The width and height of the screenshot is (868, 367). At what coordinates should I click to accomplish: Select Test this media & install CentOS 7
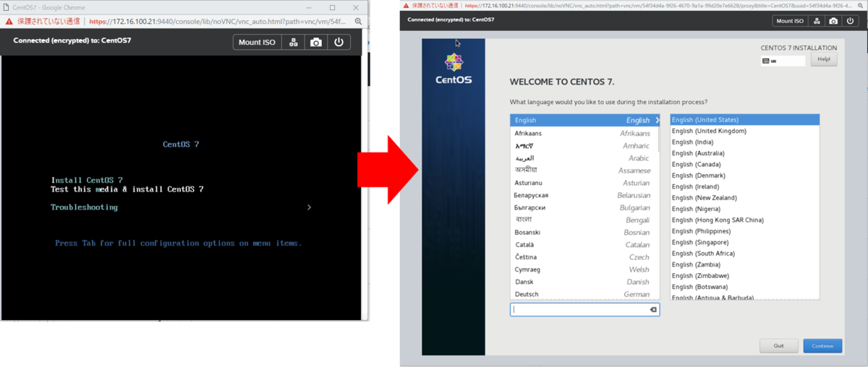click(x=127, y=189)
